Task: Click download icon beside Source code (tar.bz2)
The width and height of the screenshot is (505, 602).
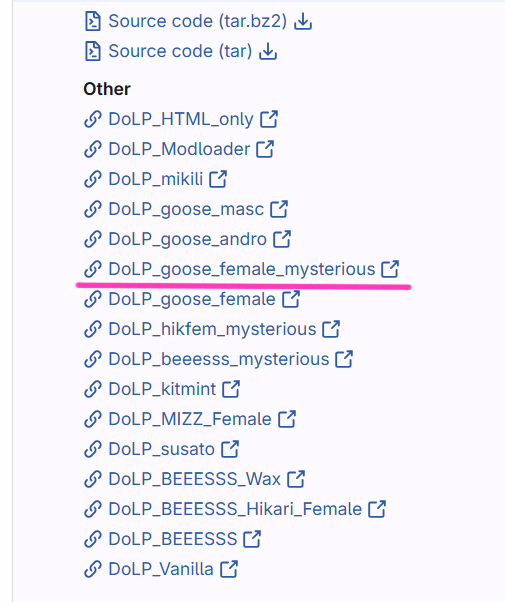Action: [x=303, y=21]
